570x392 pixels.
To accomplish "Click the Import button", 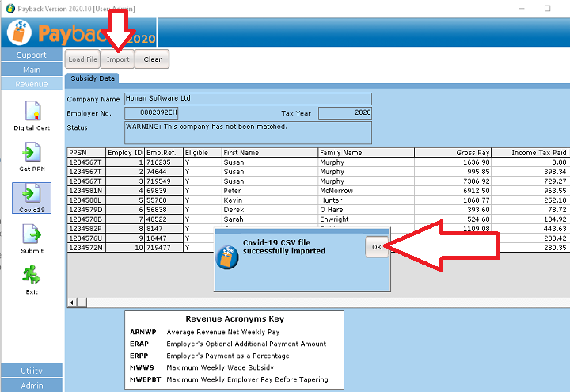I will coord(118,59).
